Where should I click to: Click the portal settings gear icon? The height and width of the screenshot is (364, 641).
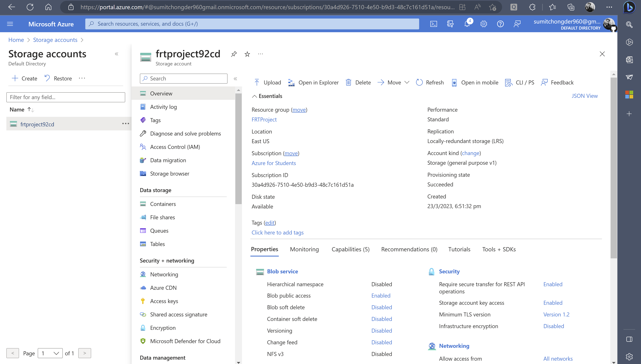pos(483,24)
